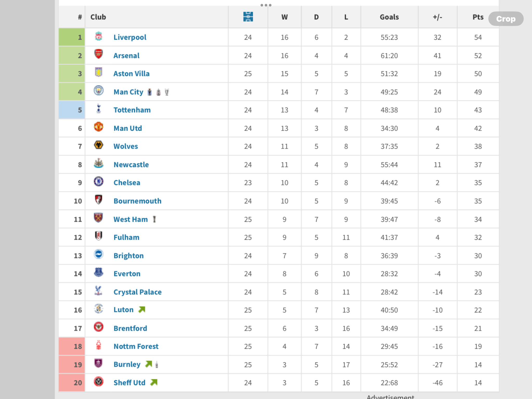Image resolution: width=532 pixels, height=399 pixels.
Task: Sort table by Pts column header
Action: [x=478, y=17]
